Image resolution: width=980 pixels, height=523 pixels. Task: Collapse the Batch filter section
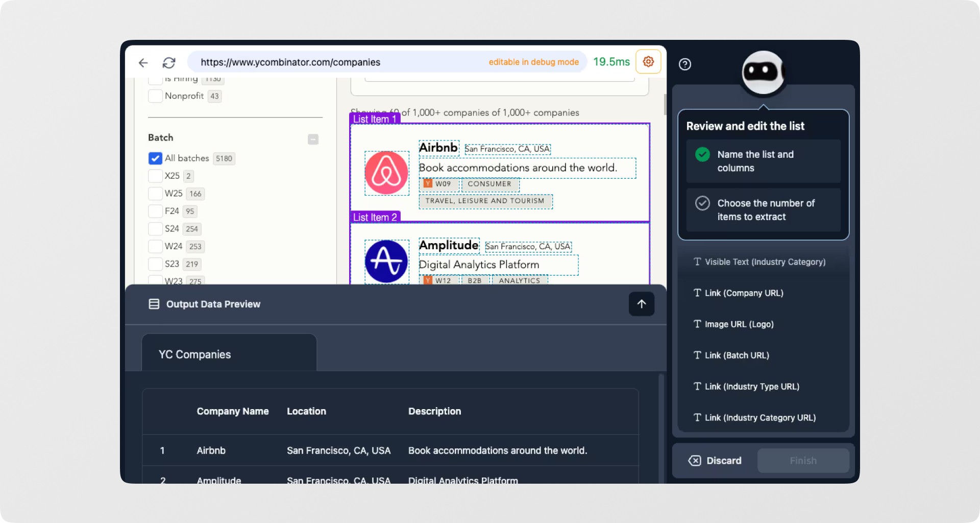pyautogui.click(x=313, y=139)
